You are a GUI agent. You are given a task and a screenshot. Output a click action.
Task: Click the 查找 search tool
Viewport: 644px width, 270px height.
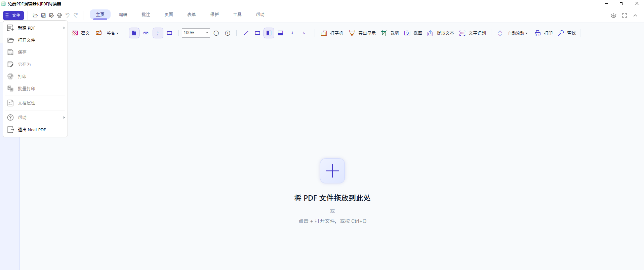(x=567, y=33)
